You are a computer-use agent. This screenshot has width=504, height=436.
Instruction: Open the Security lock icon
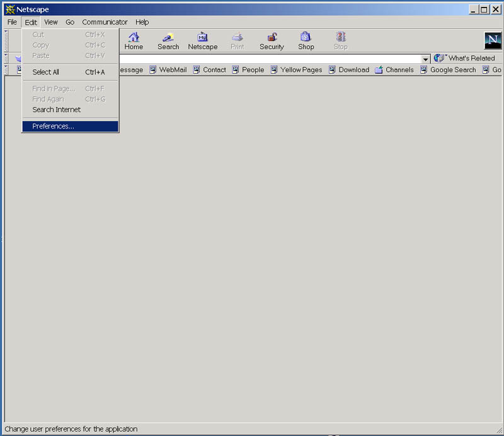(272, 37)
